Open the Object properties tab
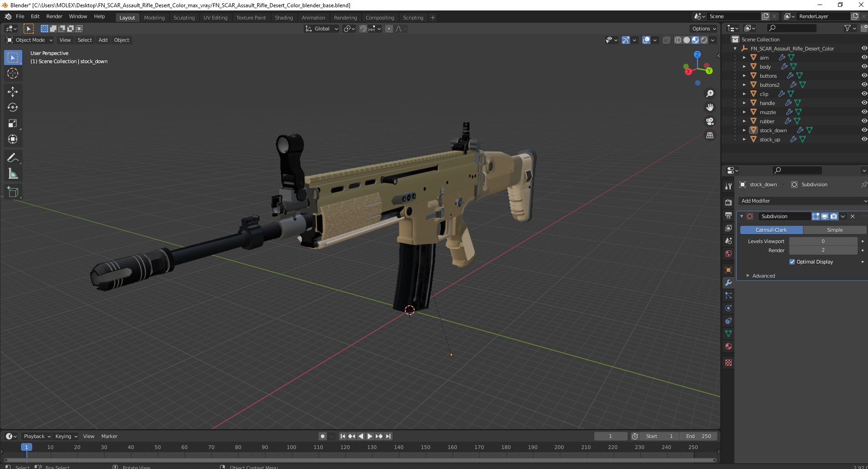This screenshot has height=469, width=868. [728, 270]
